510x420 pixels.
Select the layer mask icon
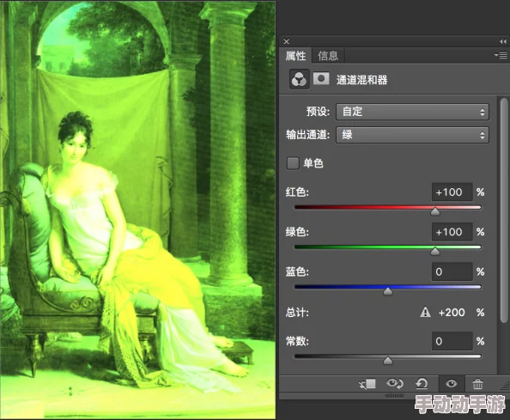[321, 79]
